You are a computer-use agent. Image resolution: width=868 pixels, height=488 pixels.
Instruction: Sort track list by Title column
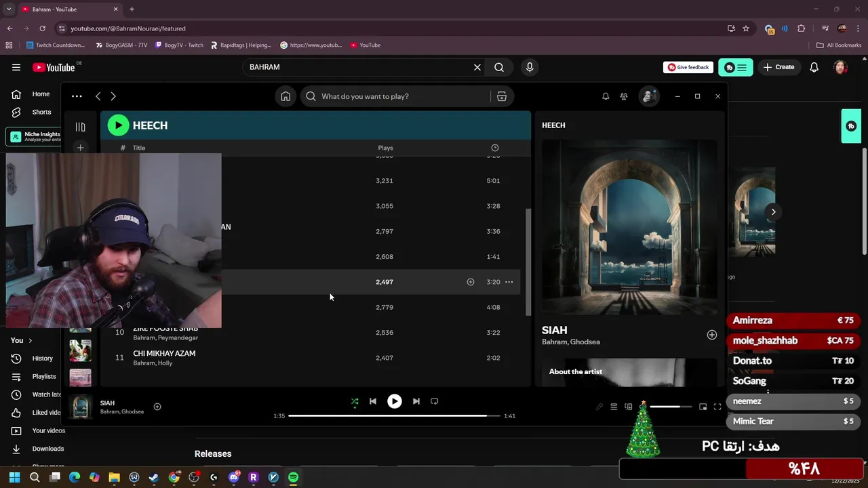(139, 148)
